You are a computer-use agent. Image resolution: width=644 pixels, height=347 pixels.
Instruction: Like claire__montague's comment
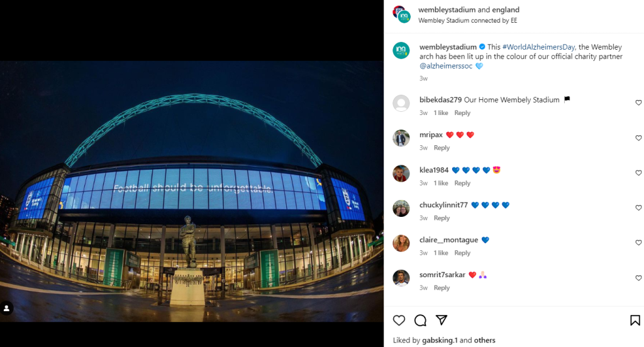[638, 243]
